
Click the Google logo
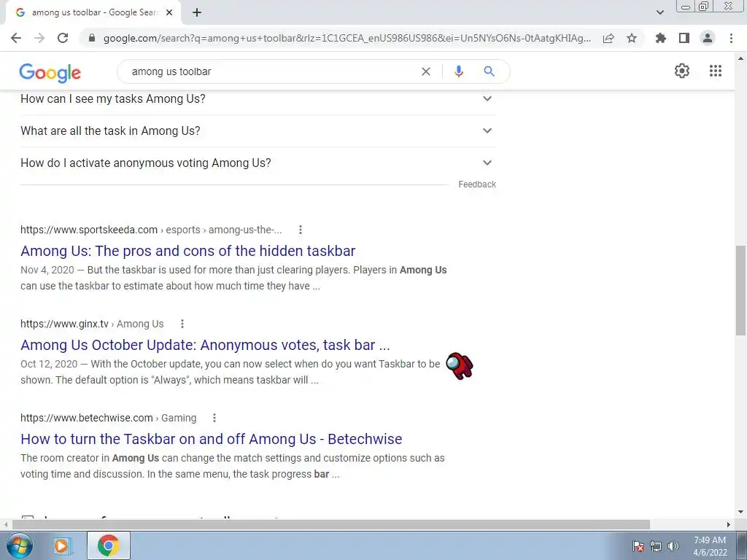pyautogui.click(x=50, y=72)
